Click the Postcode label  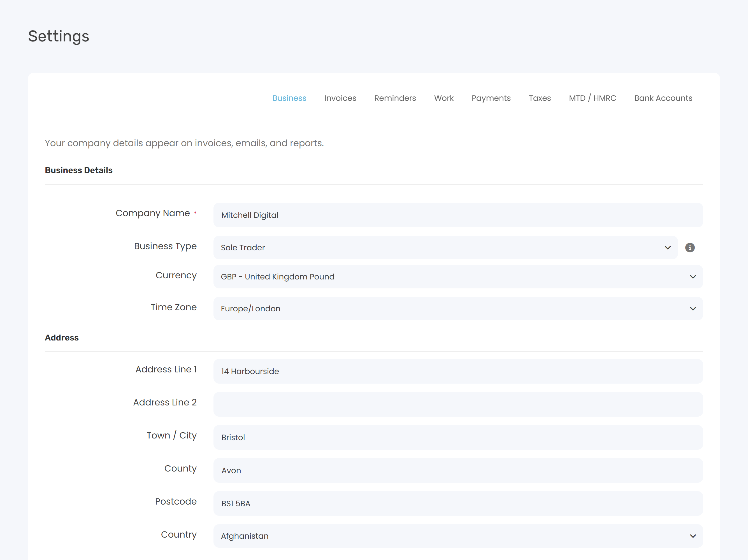pyautogui.click(x=176, y=501)
